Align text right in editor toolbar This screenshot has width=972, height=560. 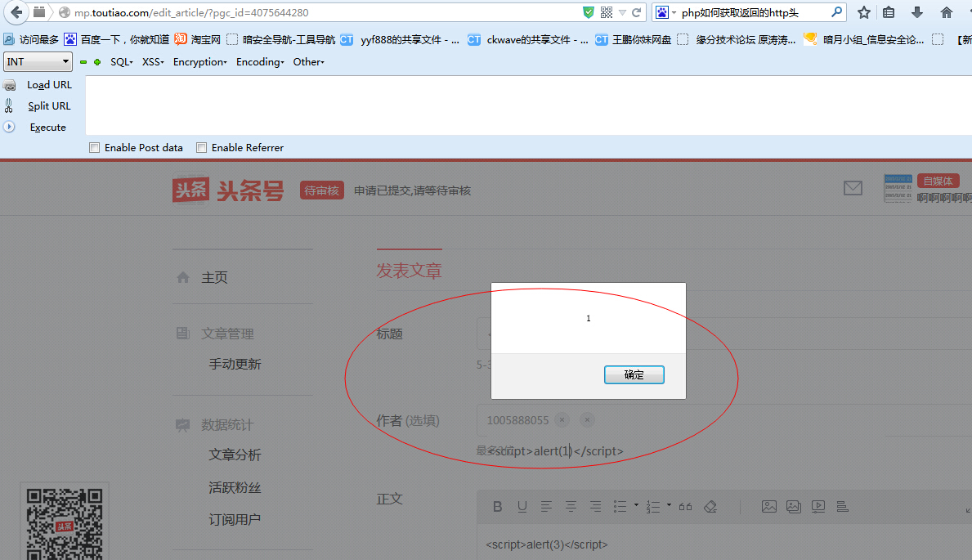(595, 507)
